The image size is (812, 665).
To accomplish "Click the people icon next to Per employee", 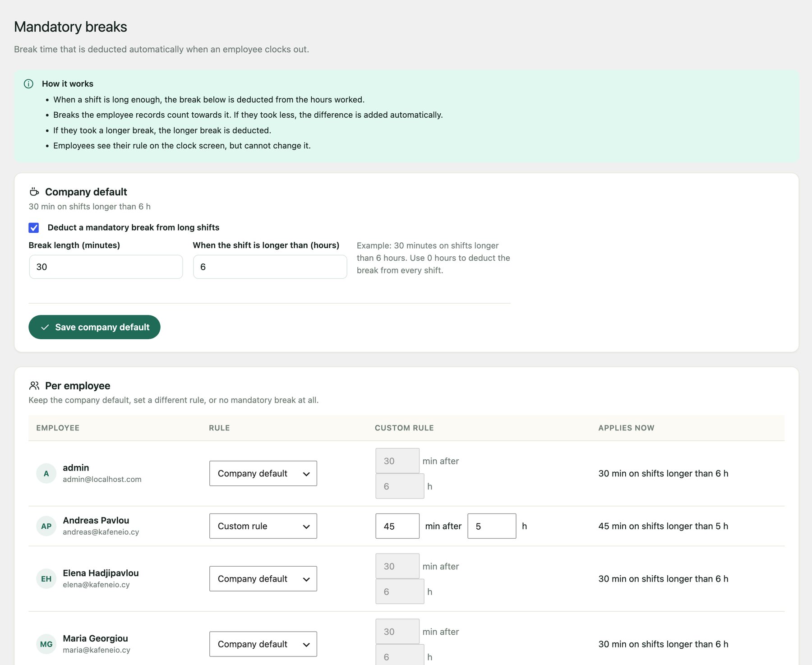I will click(x=34, y=386).
